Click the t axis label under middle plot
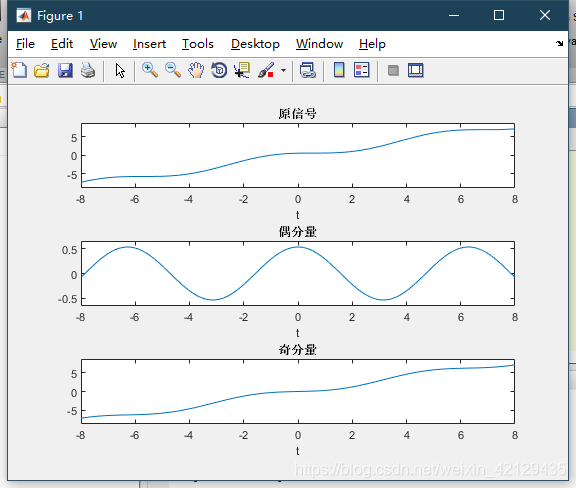Screen dimensions: 576x488 click(x=298, y=333)
